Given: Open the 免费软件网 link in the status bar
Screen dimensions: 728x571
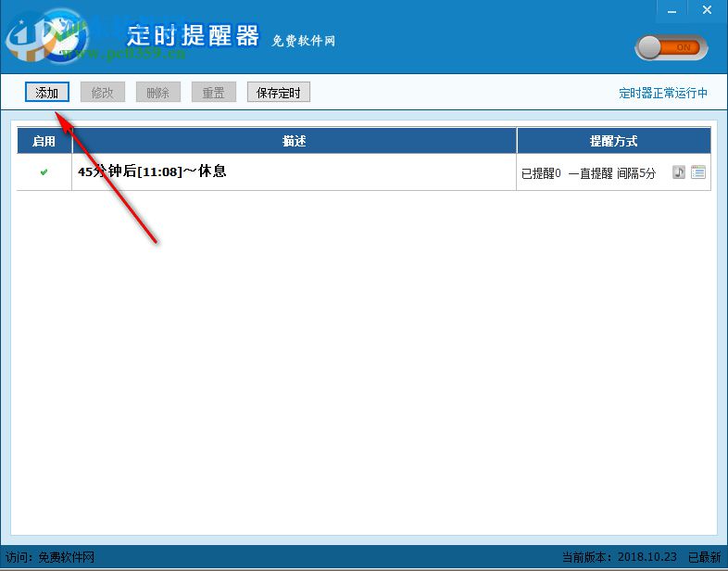Looking at the screenshot, I should 66,557.
